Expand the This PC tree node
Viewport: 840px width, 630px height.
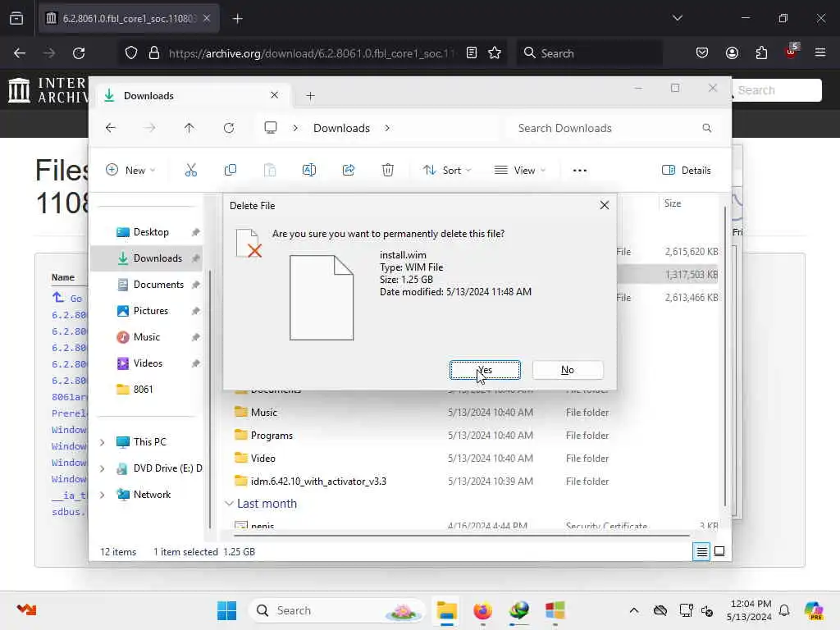tap(103, 442)
